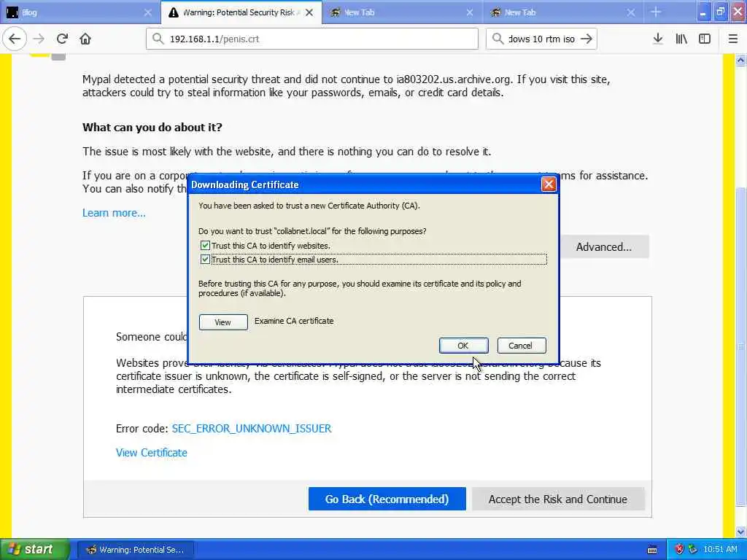Open a new tab with plus
Viewport: 747px width, 560px height.
pyautogui.click(x=656, y=12)
